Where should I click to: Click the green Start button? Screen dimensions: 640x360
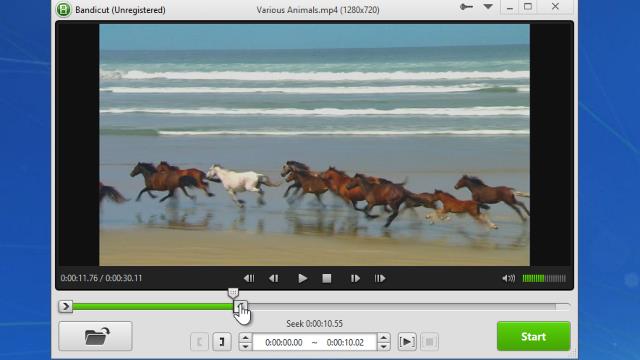(533, 336)
